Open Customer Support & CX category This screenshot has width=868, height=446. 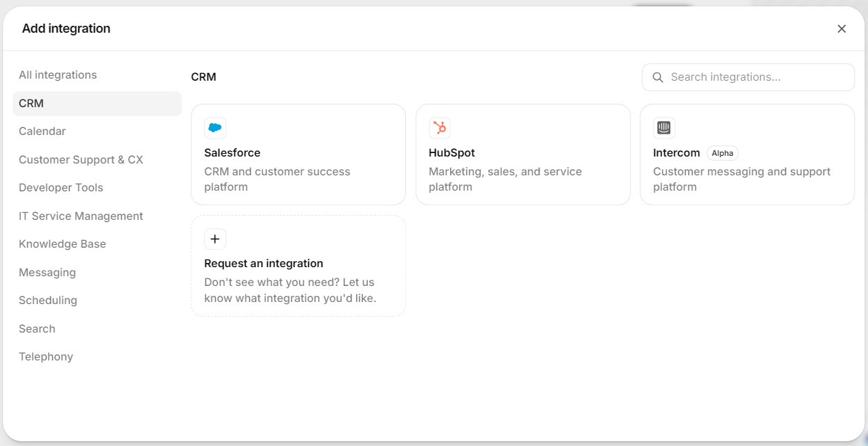tap(97, 159)
